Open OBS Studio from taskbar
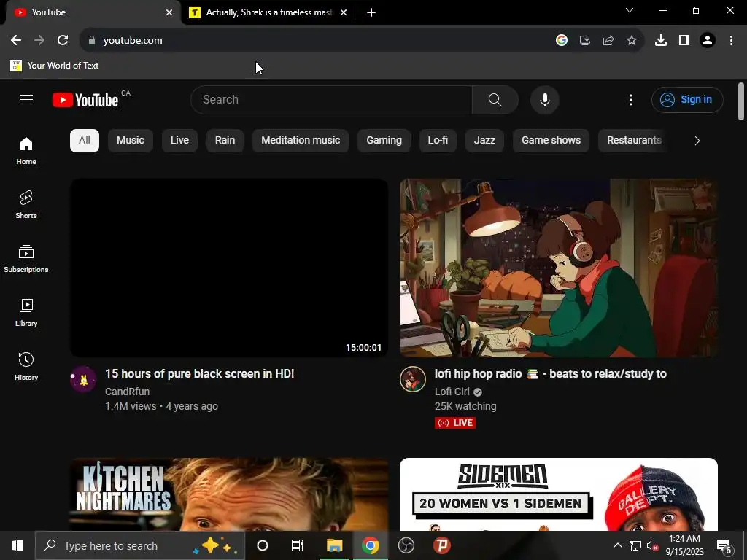Image resolution: width=747 pixels, height=560 pixels. 406,545
